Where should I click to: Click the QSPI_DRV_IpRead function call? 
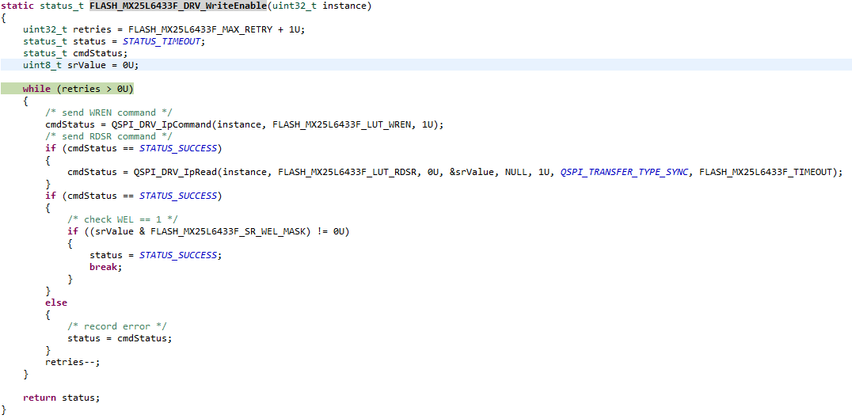coord(176,172)
